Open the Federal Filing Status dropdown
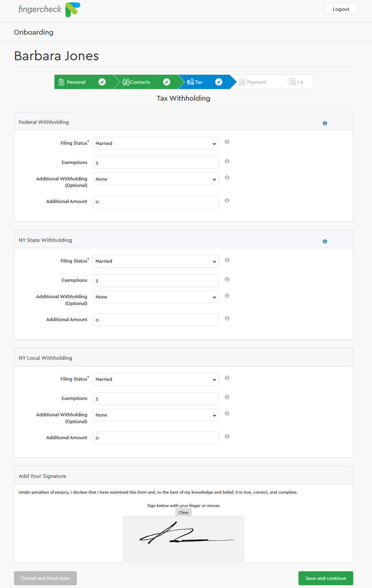Viewport: 372px width, 588px height. click(x=155, y=143)
